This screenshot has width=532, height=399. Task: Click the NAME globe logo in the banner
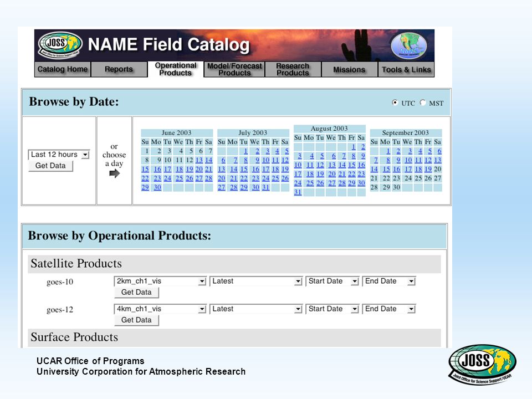tap(409, 46)
